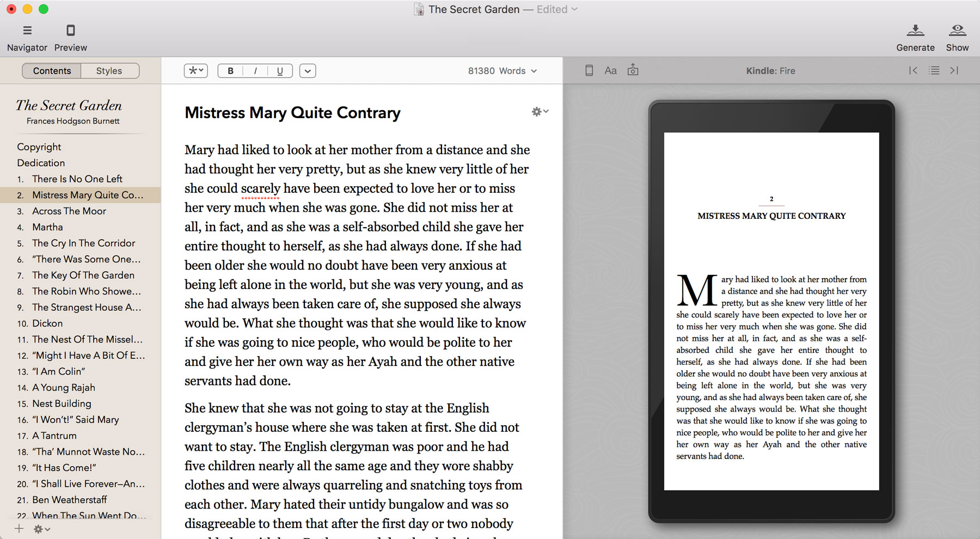Viewport: 980px width, 539px height.
Task: Open the Dedication section
Action: [41, 163]
